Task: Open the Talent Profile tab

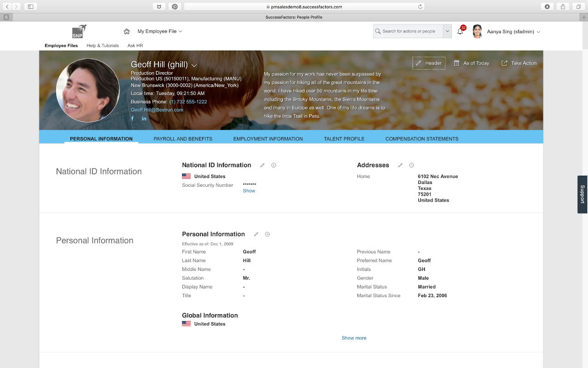Action: pos(344,138)
